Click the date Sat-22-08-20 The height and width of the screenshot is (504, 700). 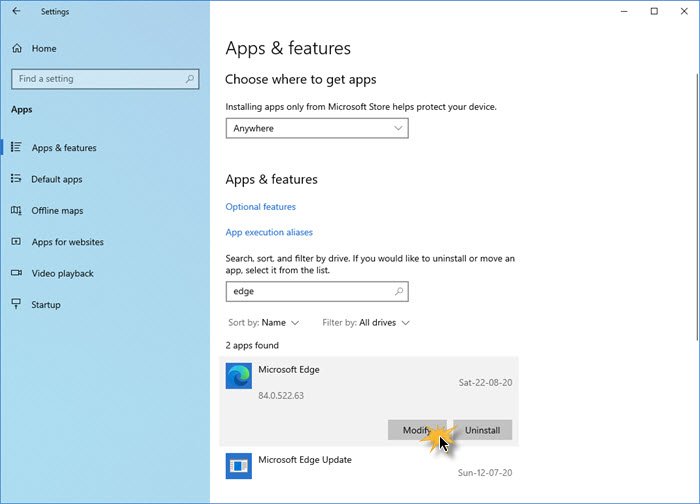(485, 383)
